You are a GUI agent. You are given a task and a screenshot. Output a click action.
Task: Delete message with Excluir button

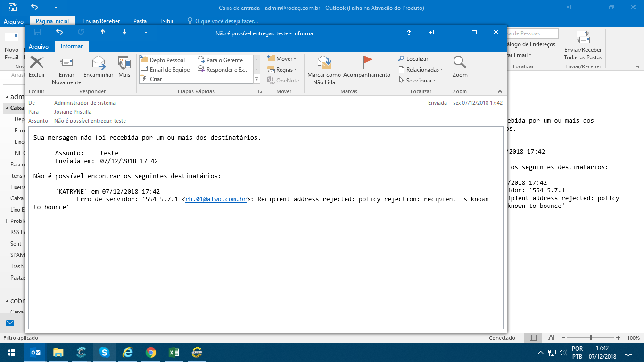[x=37, y=67]
